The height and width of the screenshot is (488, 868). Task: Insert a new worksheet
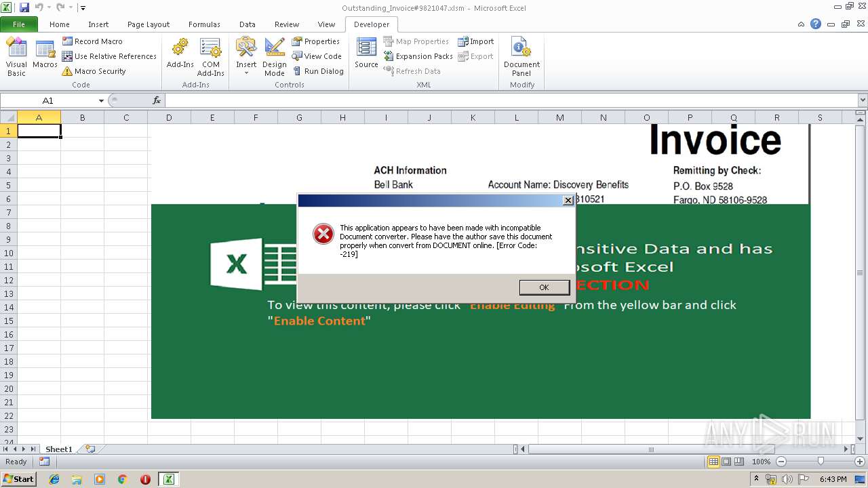[90, 449]
